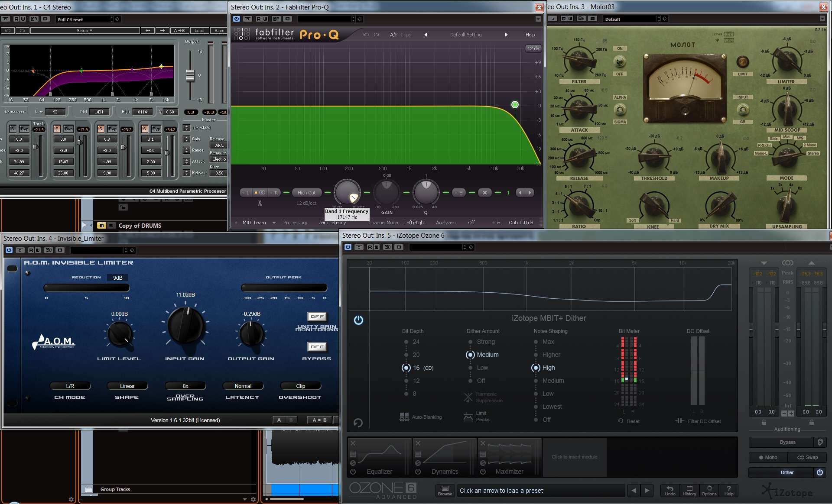The image size is (832, 504).
Task: Click the ear audition icon beside Ozone Bypass
Action: (x=820, y=442)
